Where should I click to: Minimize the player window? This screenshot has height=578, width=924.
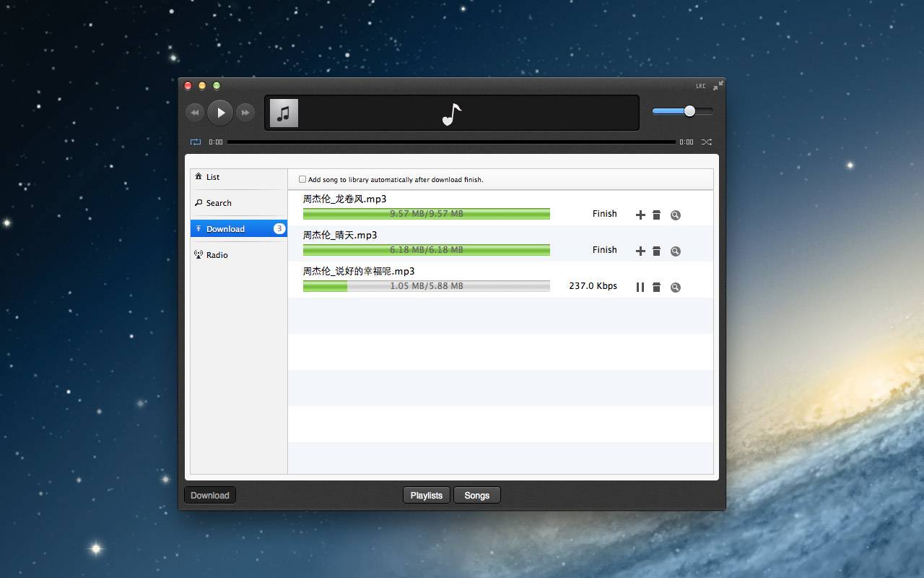click(202, 86)
